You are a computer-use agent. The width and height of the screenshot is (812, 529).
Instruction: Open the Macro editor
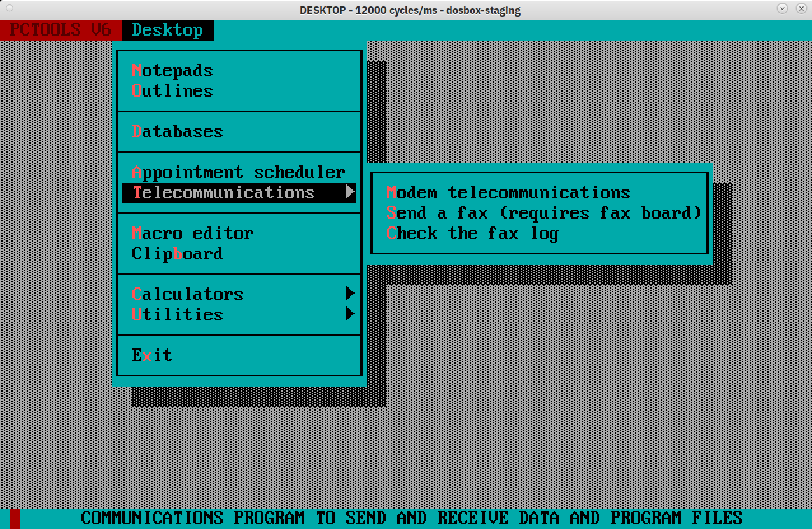192,233
